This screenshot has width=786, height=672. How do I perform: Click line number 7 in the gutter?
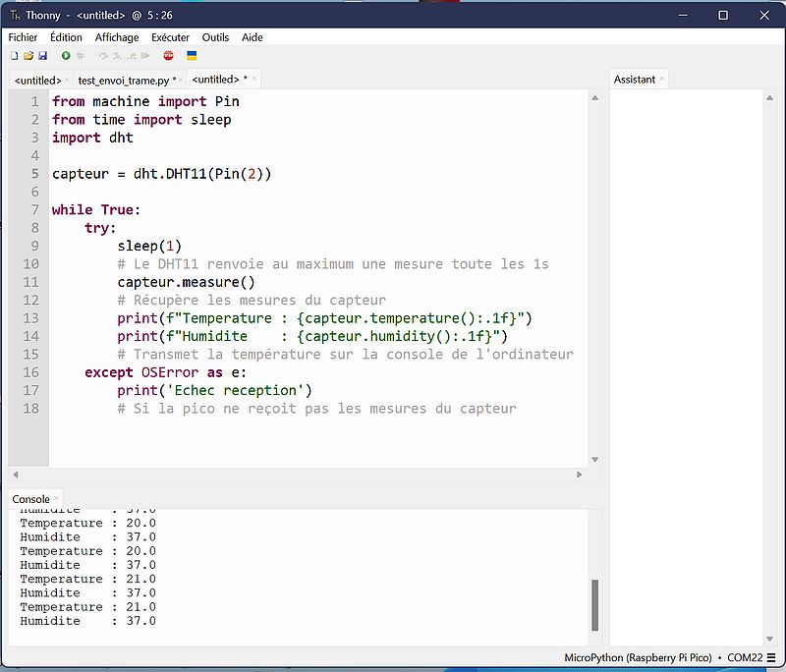tap(35, 210)
